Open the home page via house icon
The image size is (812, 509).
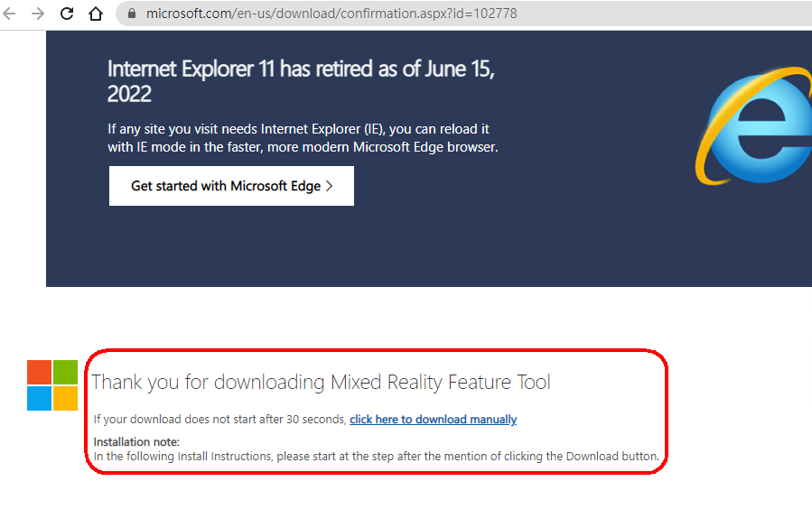tap(96, 14)
